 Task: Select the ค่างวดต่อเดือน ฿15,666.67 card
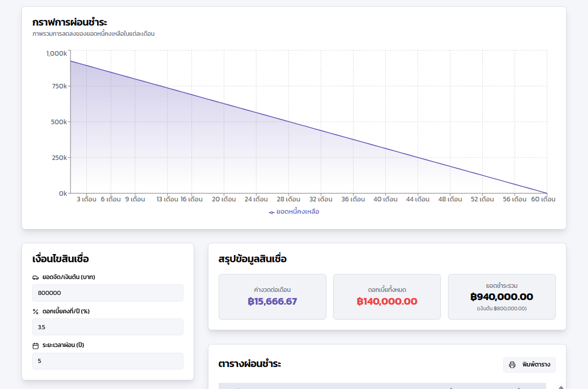pos(272,297)
